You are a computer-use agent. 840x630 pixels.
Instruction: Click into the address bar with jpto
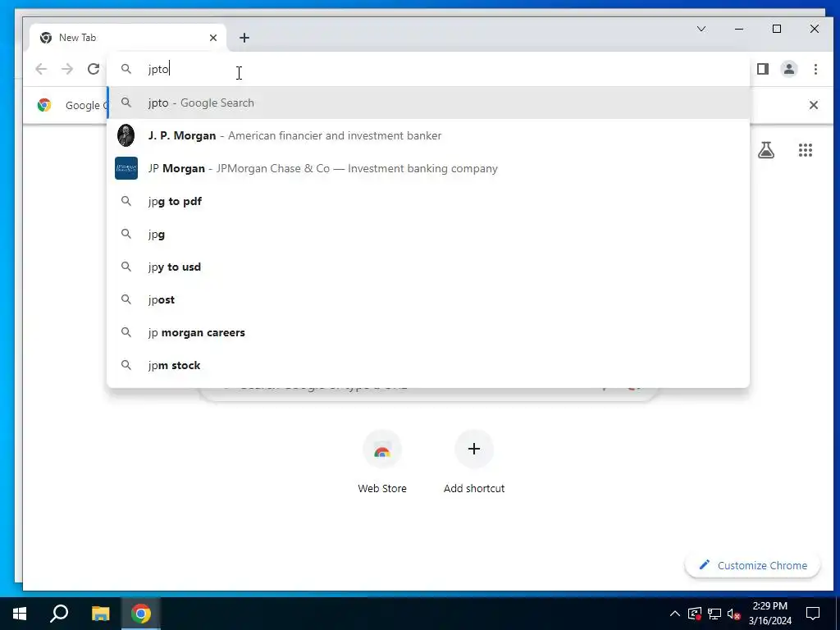(x=428, y=69)
